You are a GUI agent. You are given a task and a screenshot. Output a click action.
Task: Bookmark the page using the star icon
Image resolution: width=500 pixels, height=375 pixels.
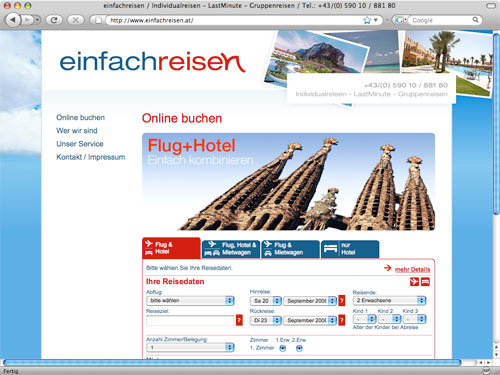(367, 20)
